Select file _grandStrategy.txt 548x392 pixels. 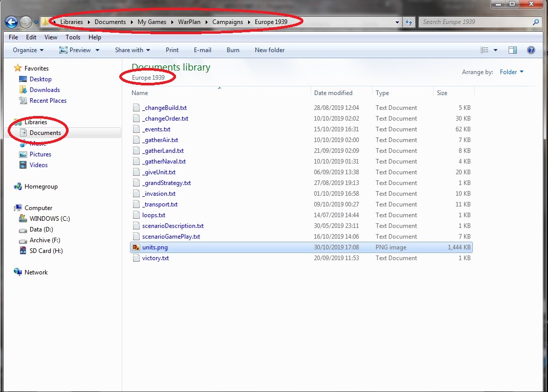pos(166,183)
